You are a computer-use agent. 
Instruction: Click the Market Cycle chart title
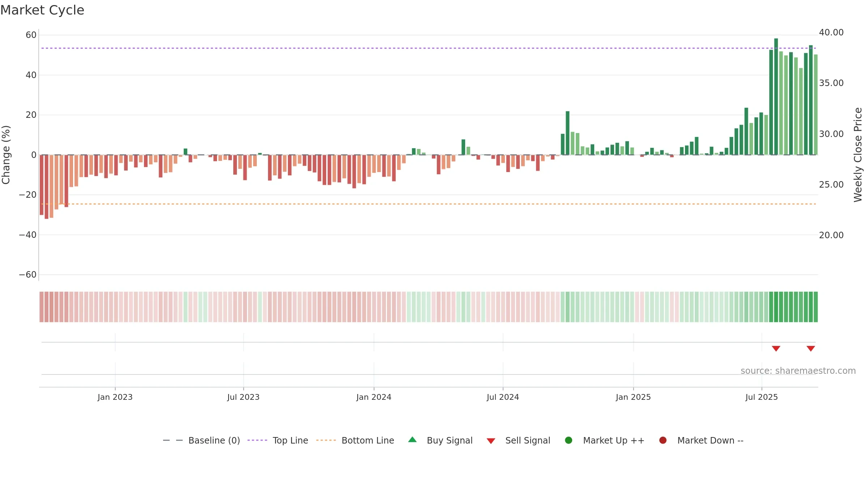point(42,10)
